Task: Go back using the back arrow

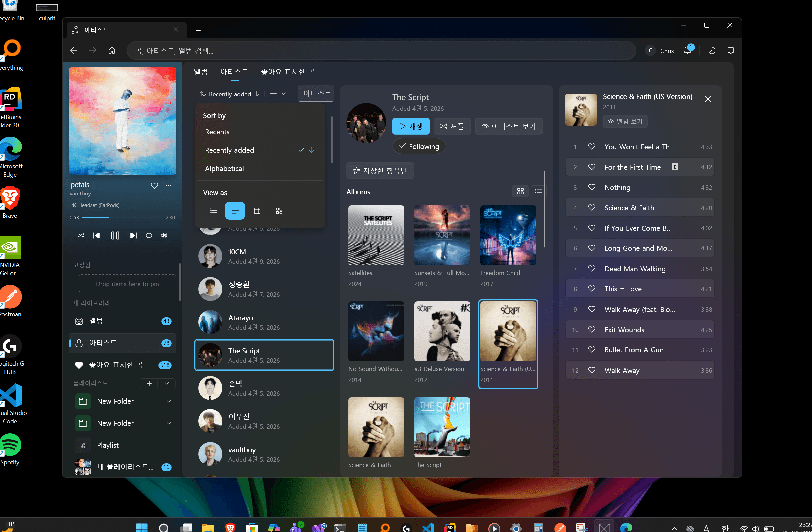Action: click(x=74, y=51)
